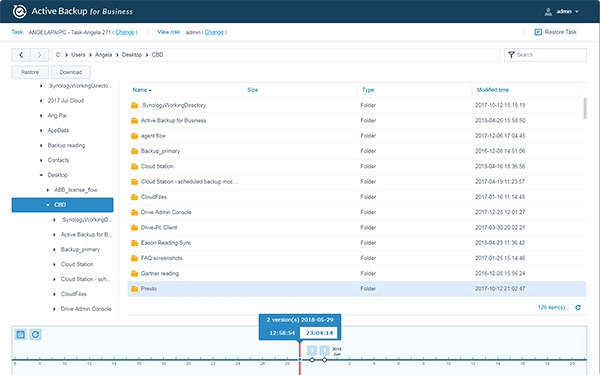Click the CloudFiles folder icon in list
The image size is (600, 375).
[134, 197]
